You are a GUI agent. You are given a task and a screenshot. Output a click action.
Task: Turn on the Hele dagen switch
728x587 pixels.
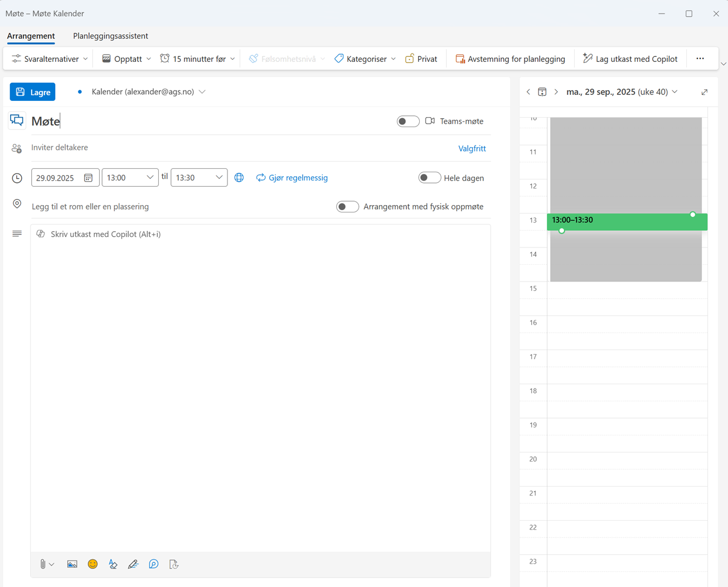429,178
